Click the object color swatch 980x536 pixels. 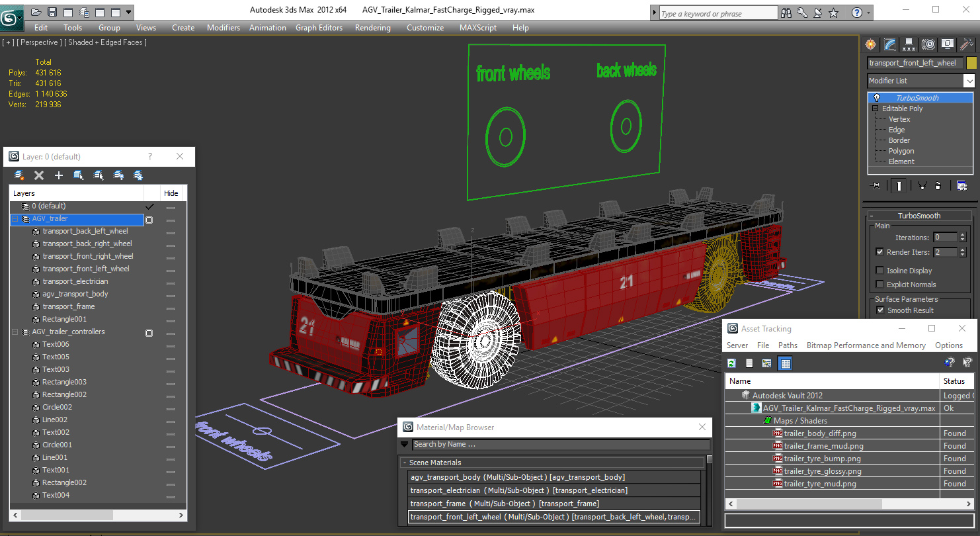pos(971,63)
